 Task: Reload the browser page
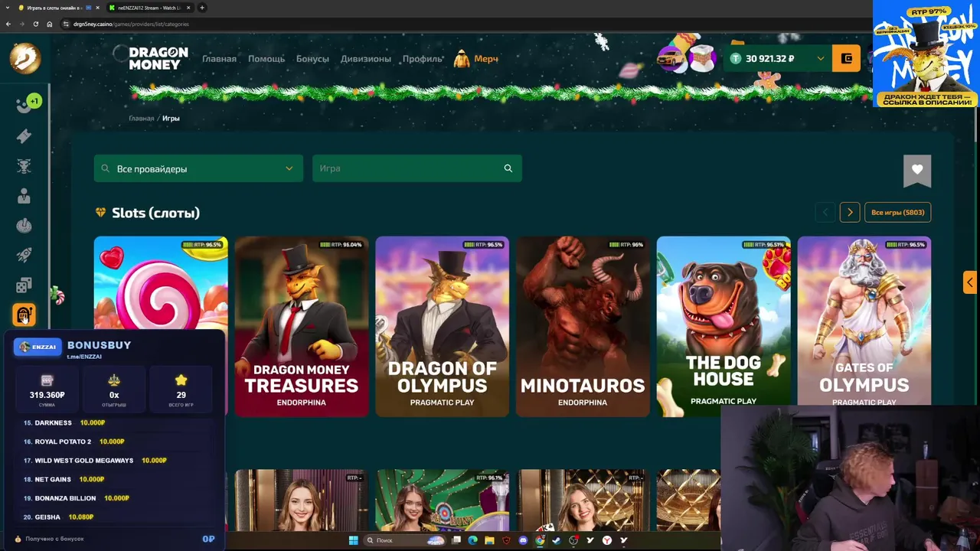point(35,24)
